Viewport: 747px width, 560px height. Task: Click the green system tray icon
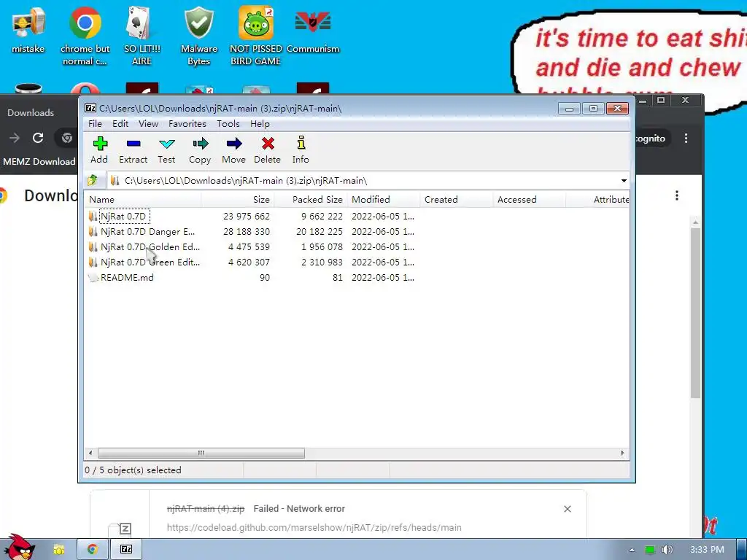pos(650,550)
